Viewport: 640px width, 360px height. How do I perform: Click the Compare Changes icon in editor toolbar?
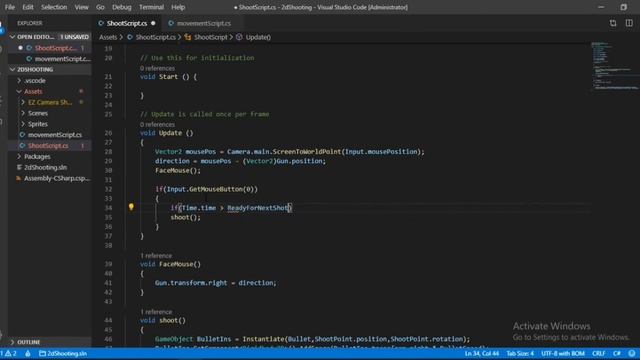pyautogui.click(x=613, y=23)
